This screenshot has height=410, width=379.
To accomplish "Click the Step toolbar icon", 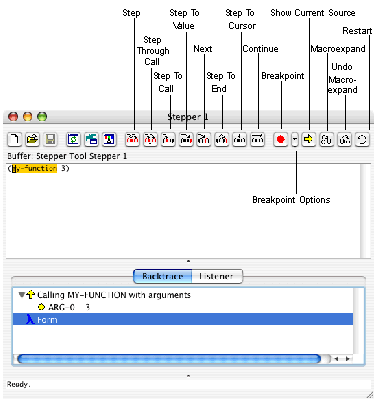I will 132,139.
